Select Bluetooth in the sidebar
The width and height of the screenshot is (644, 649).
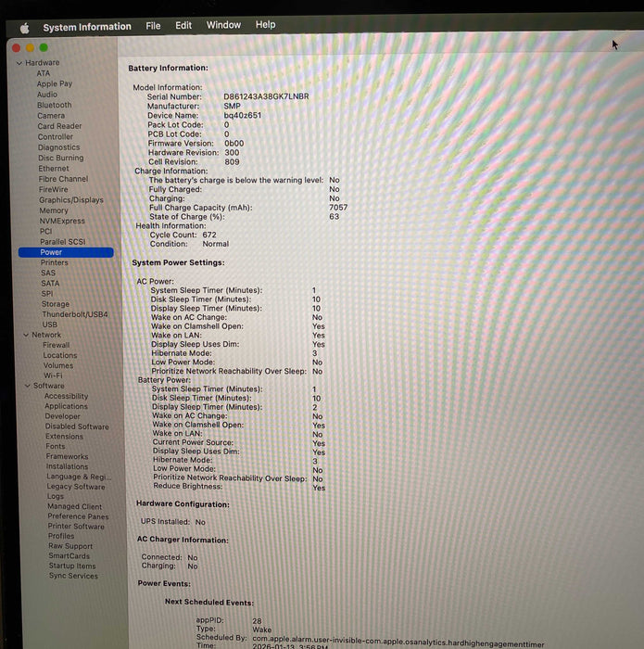pos(54,105)
